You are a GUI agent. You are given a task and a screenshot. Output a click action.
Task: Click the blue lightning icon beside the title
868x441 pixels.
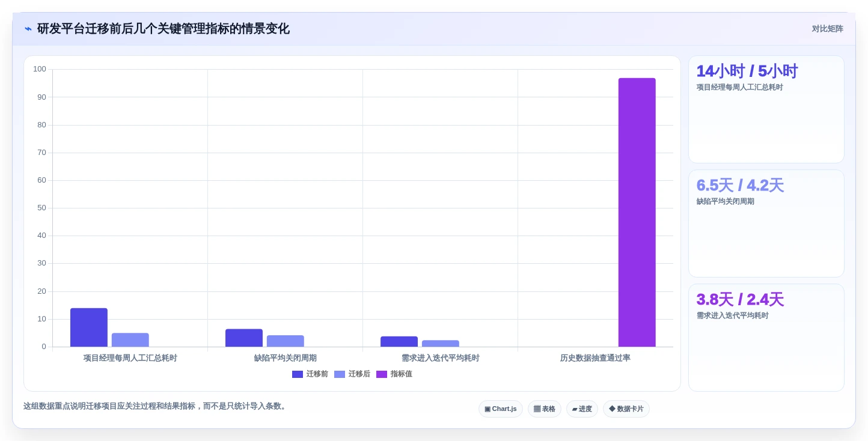coord(28,29)
